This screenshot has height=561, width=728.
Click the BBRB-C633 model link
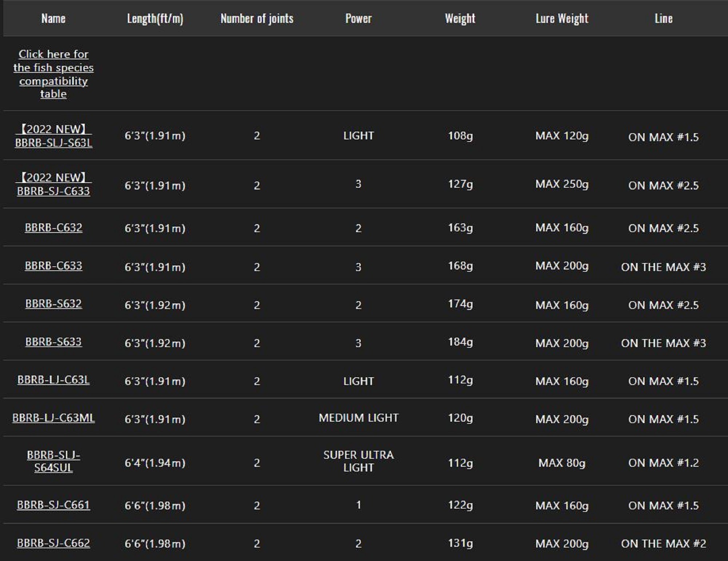click(x=54, y=266)
